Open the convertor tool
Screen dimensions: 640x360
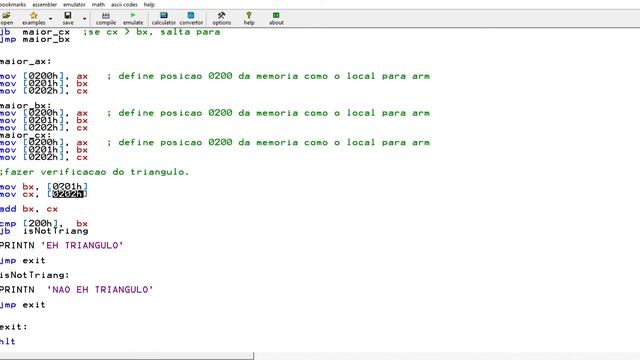[191, 18]
